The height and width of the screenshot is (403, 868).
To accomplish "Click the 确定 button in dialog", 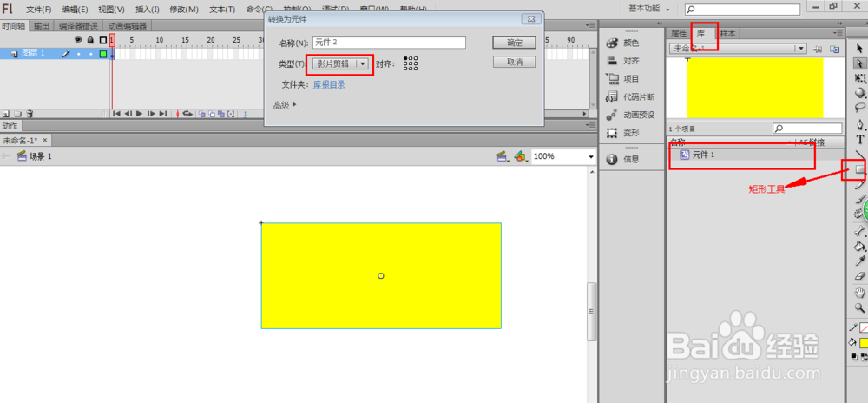I will click(514, 43).
